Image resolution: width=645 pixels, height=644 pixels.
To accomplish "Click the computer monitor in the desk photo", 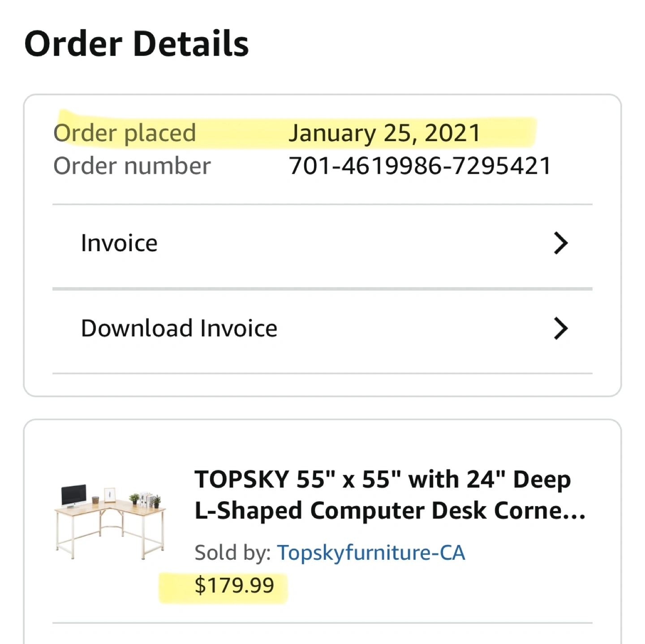I will pos(73,495).
